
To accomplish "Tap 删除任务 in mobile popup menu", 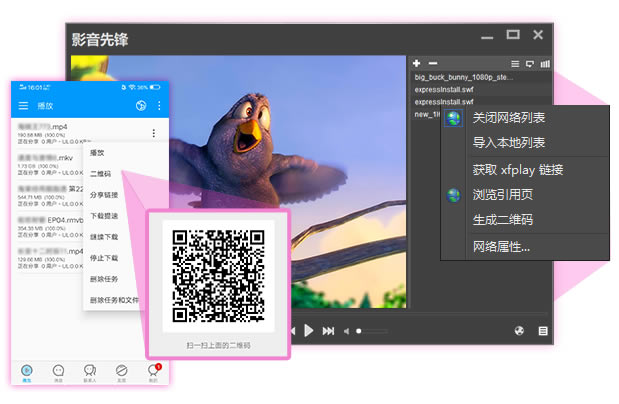I will (103, 279).
